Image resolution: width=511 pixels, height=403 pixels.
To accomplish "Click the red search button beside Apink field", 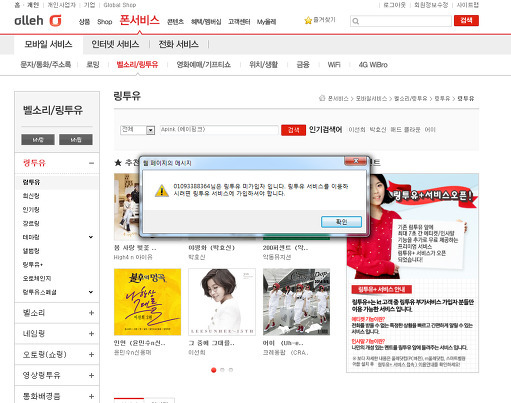I will [293, 130].
